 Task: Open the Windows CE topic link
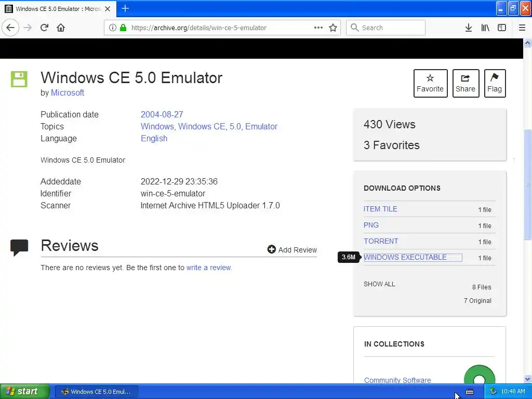click(202, 126)
